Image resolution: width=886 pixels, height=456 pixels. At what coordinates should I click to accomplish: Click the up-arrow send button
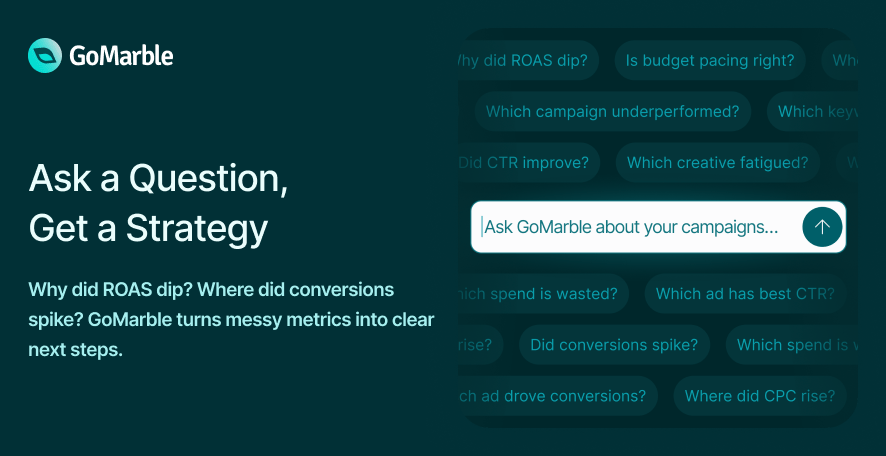[x=822, y=227]
